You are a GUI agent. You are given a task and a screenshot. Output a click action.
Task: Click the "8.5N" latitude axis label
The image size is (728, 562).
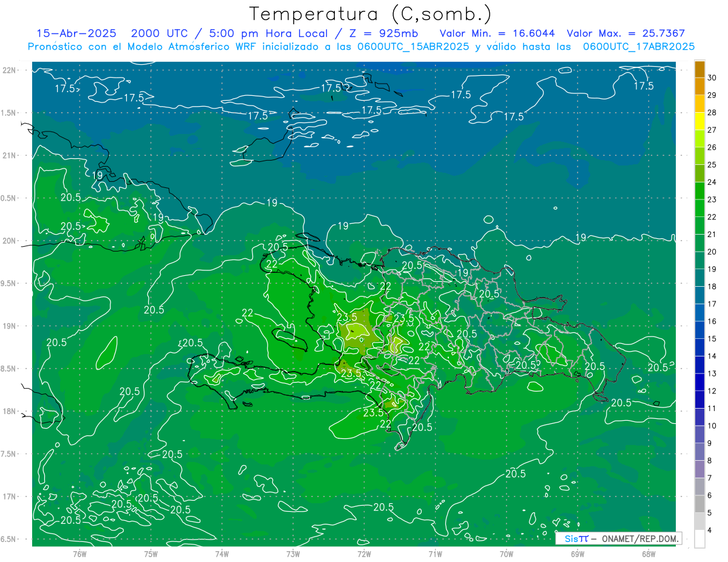point(8,369)
